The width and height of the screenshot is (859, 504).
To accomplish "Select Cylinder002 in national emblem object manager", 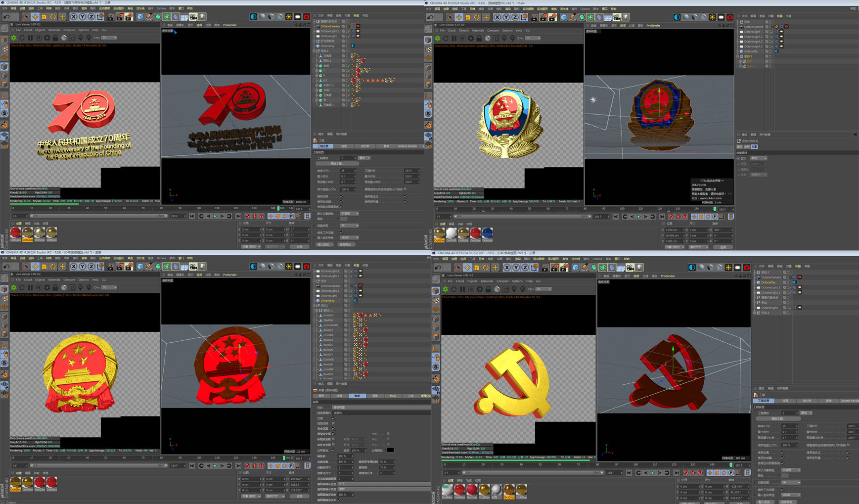I will coord(331,325).
